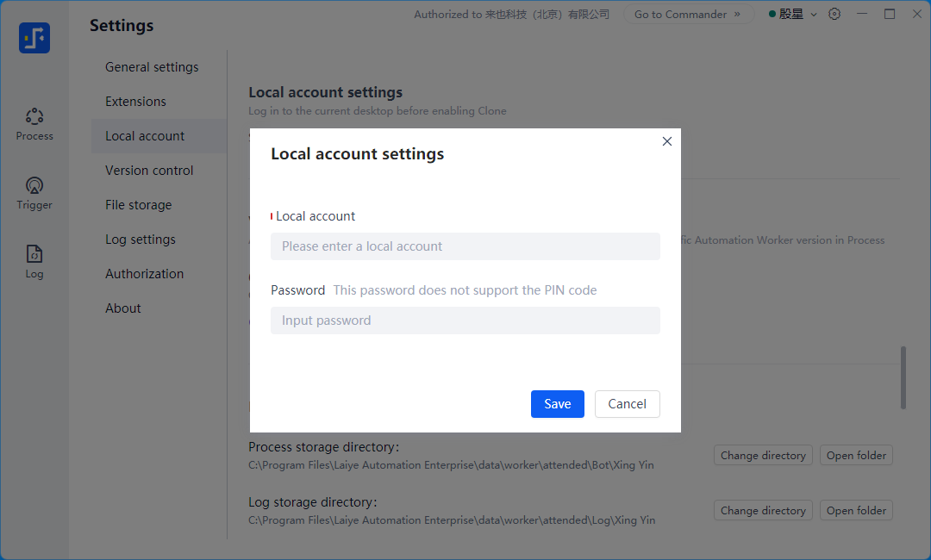Image resolution: width=931 pixels, height=560 pixels.
Task: Expand the user account dropdown arrow
Action: point(814,15)
